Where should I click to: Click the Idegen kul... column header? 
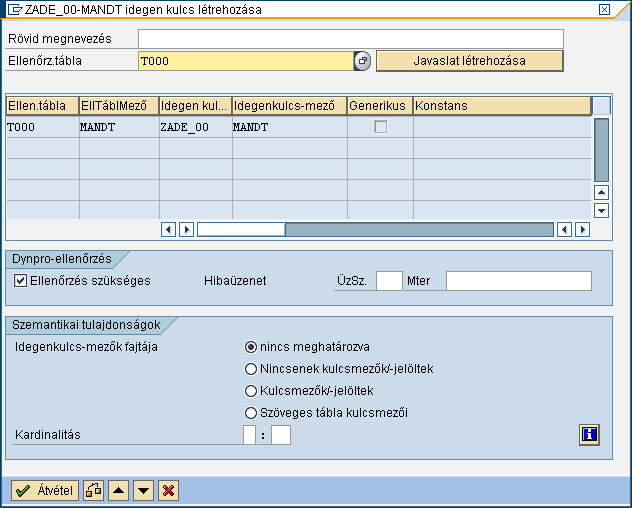point(195,106)
